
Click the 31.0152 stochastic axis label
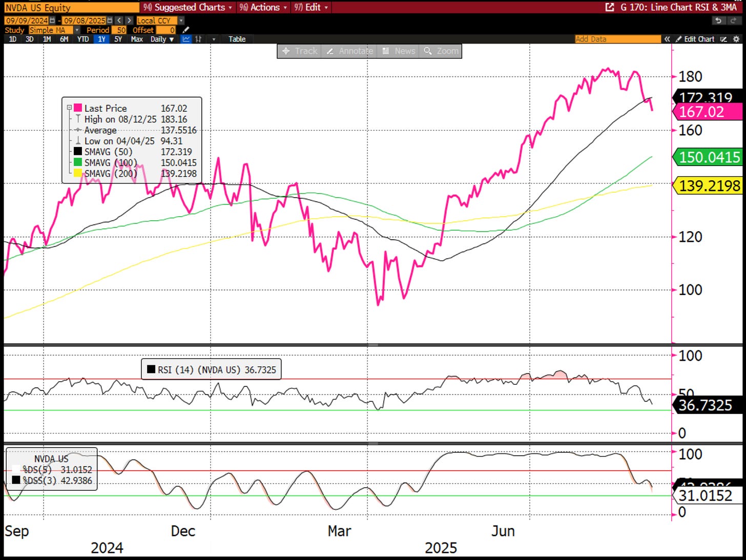point(707,495)
